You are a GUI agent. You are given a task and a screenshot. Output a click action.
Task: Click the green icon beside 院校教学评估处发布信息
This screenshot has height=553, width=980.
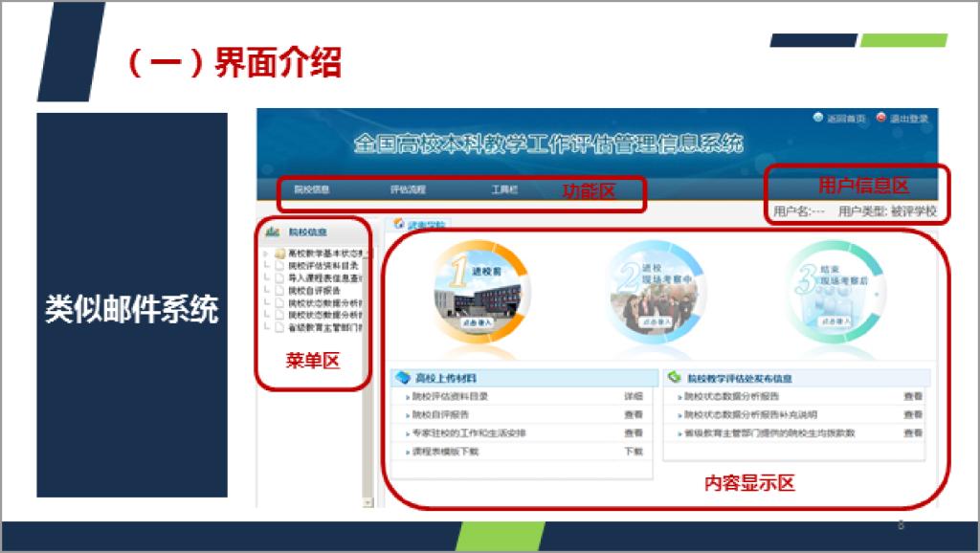675,377
